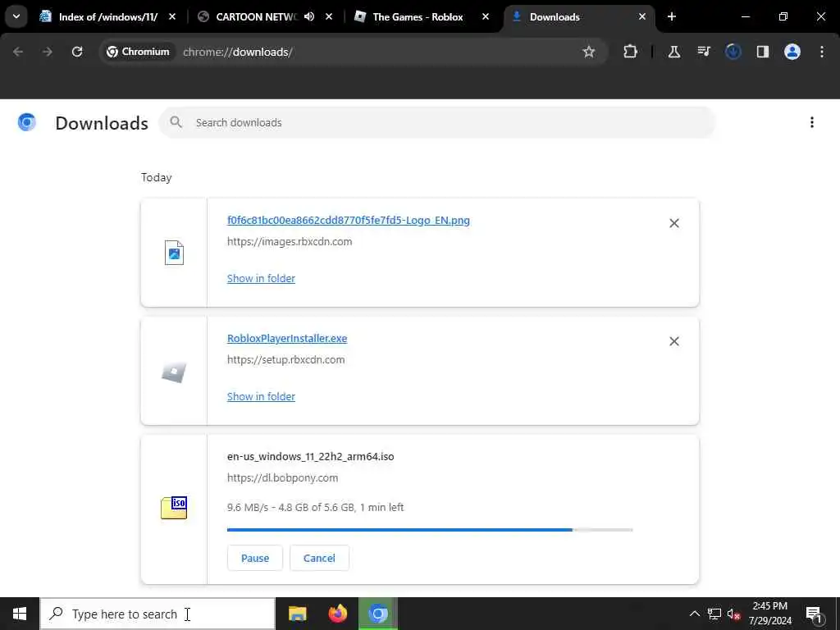
Task: Click the PNG image file icon
Action: [174, 253]
